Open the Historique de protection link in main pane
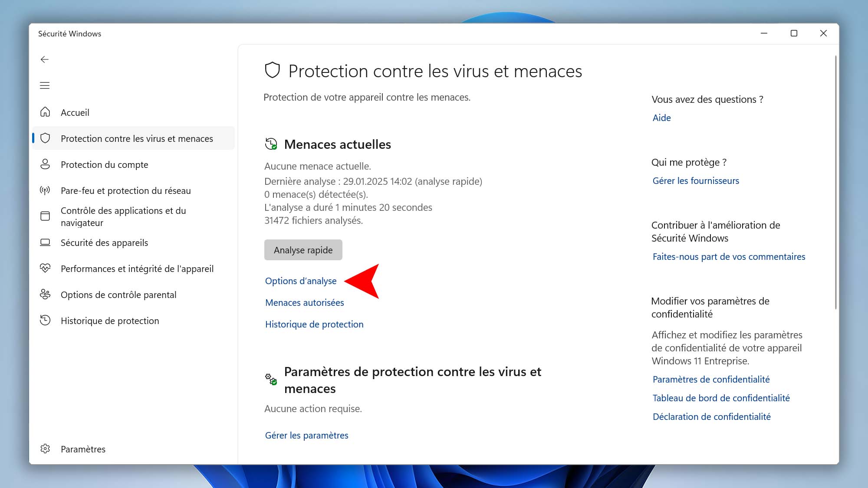This screenshot has width=868, height=488. click(314, 324)
